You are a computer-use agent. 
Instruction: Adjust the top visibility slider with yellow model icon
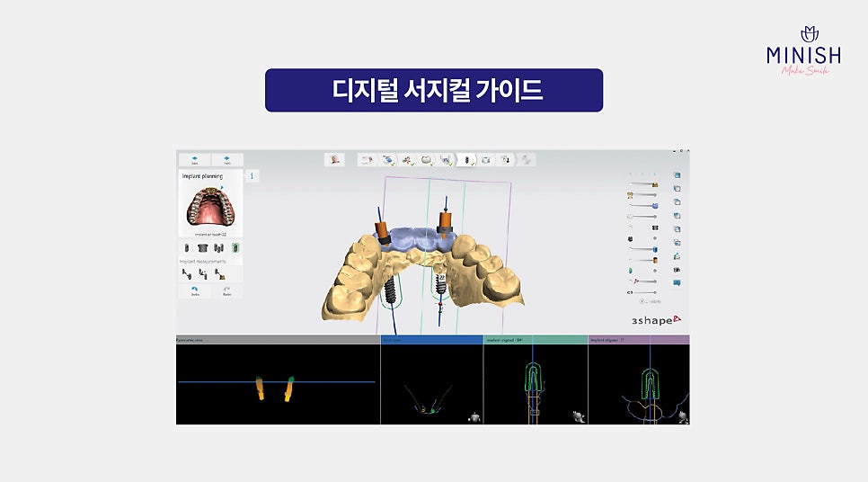click(x=643, y=184)
